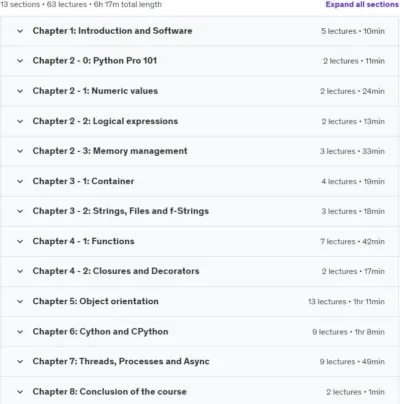Click chevron beside Closures and Decorators
The width and height of the screenshot is (400, 404).
click(20, 271)
